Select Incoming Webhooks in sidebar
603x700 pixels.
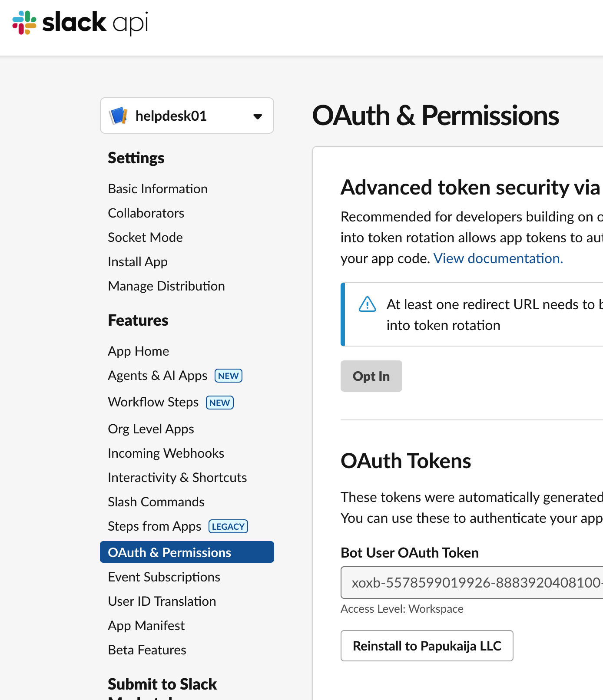(x=166, y=453)
